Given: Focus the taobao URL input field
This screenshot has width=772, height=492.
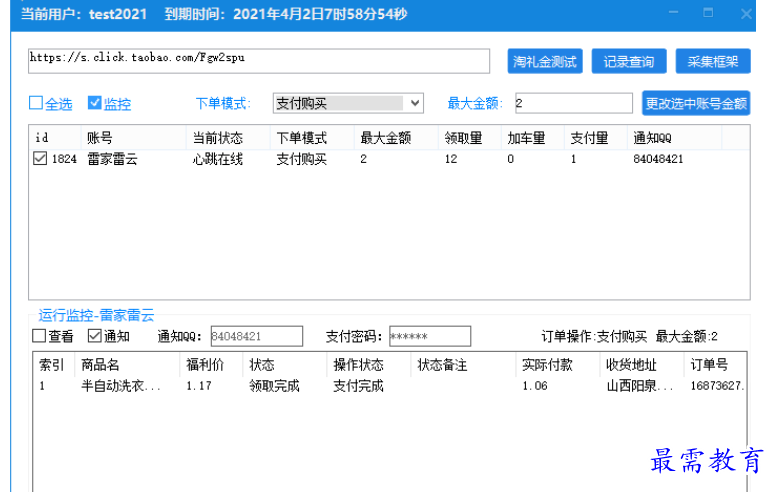Looking at the screenshot, I should click(259, 61).
